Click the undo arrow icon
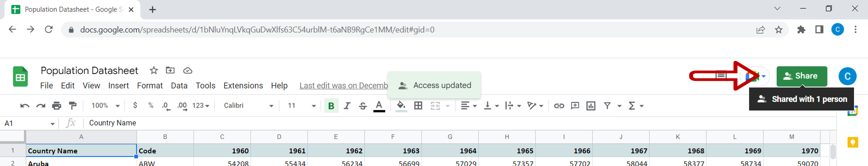 25,106
